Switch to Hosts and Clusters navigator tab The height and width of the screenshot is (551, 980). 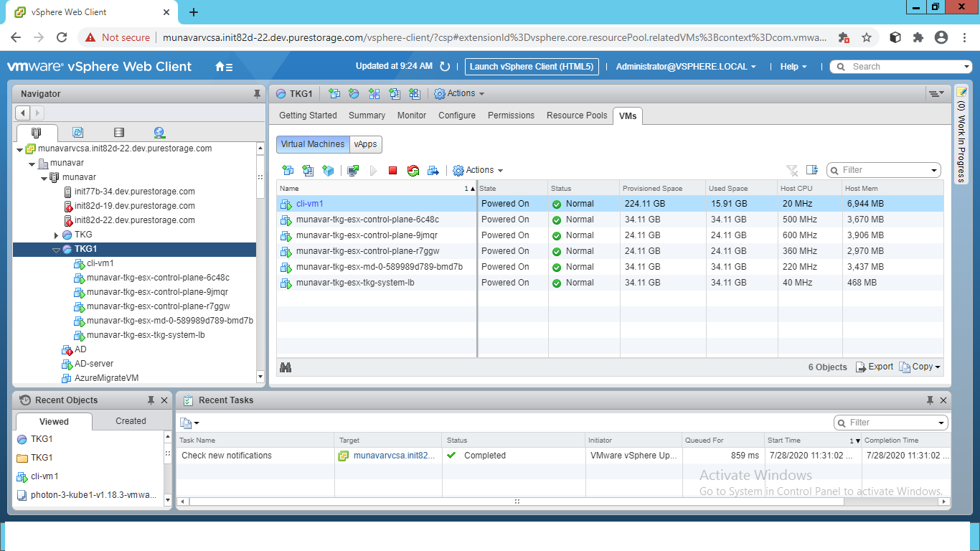click(x=37, y=133)
